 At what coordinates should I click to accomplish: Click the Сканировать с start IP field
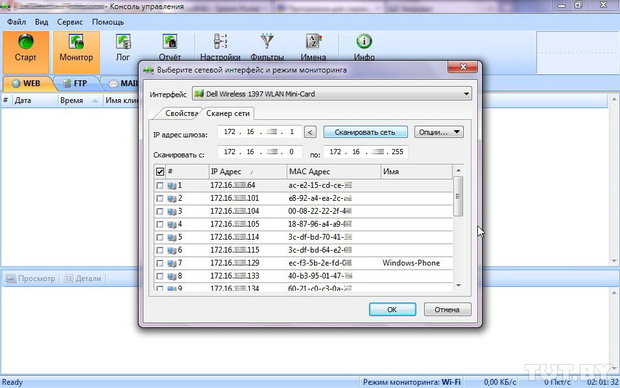259,152
